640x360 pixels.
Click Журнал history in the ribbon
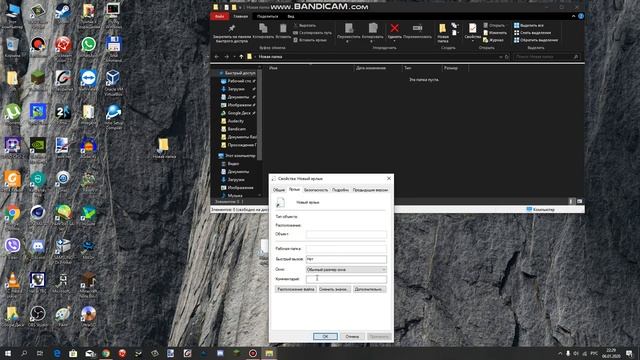(x=494, y=40)
